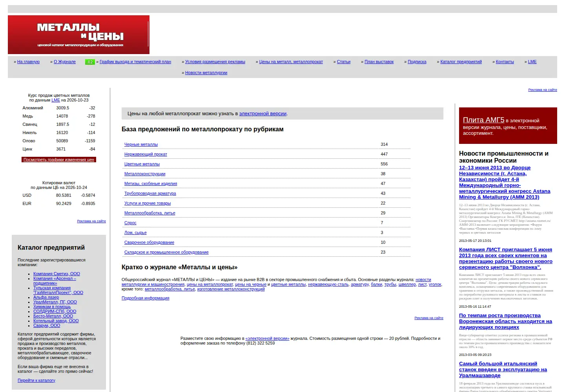Click the Металлы и цены logo banner

coord(78,35)
